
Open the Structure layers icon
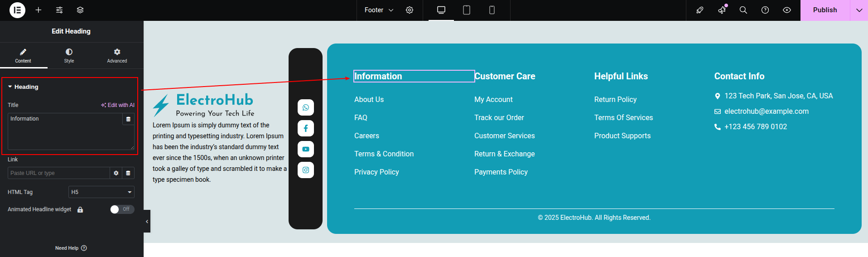click(80, 10)
